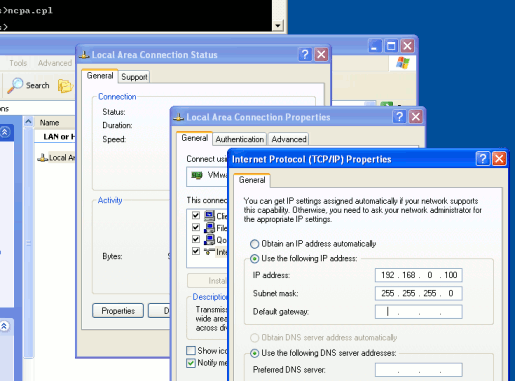This screenshot has width=515, height=381.
Task: Click Connection Properties title bar network icon
Action: 179,117
